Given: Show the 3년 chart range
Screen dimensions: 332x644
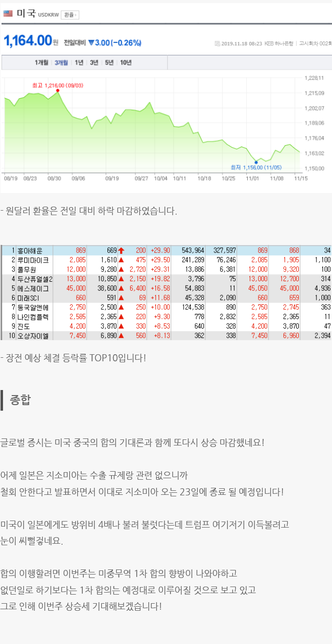Looking at the screenshot, I should point(94,62).
